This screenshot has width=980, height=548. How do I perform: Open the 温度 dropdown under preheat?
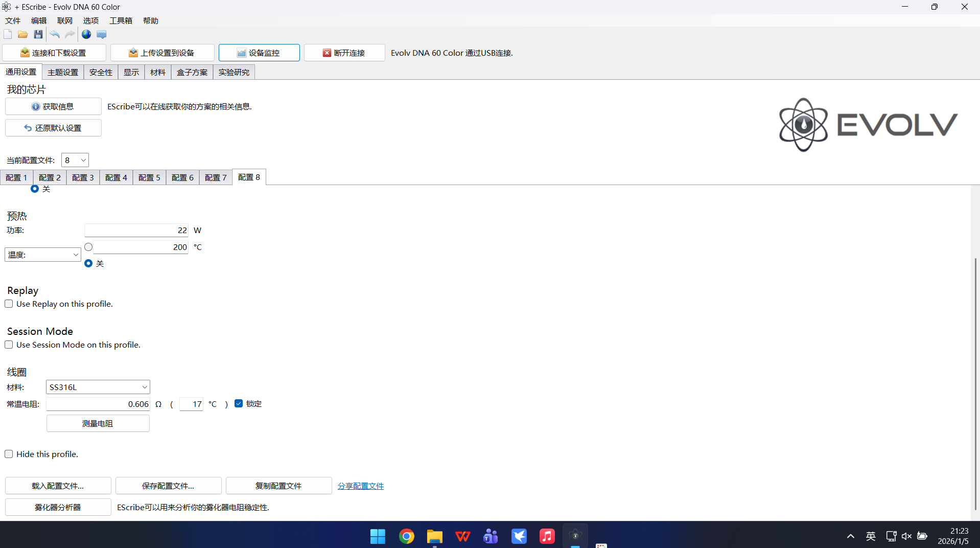pos(43,255)
